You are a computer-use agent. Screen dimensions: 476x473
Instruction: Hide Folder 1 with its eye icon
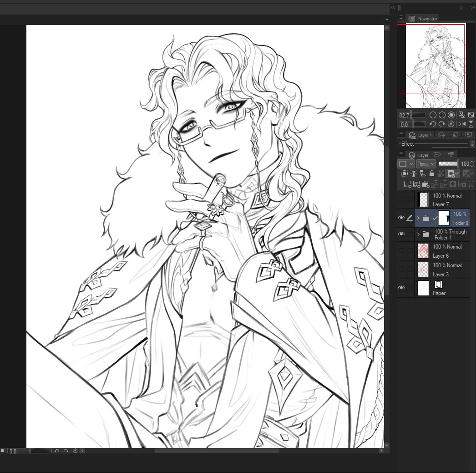tap(401, 234)
